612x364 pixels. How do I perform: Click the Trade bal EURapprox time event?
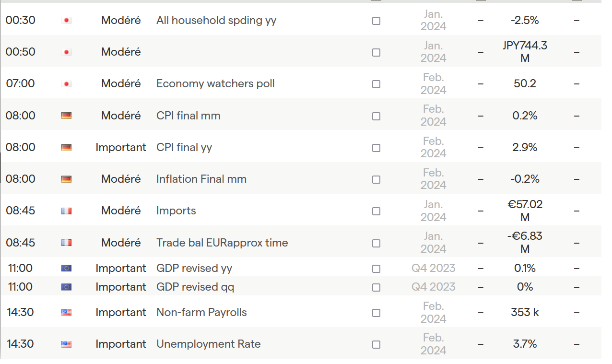222,243
